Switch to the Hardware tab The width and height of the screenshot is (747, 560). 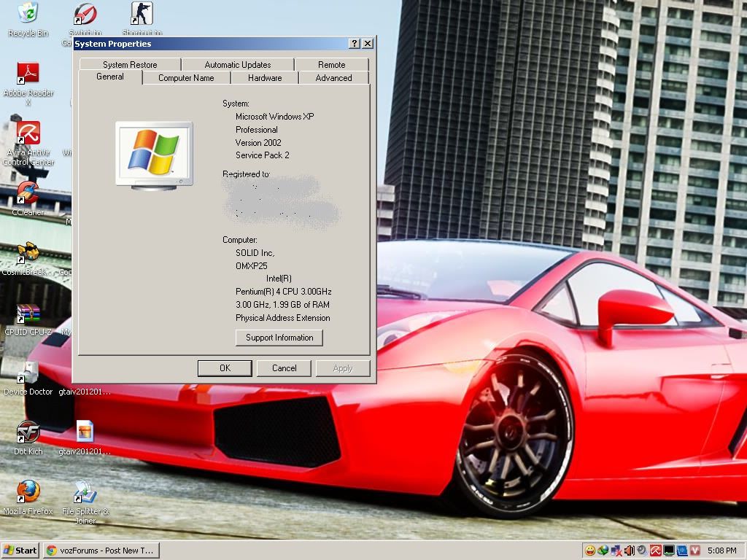point(264,78)
